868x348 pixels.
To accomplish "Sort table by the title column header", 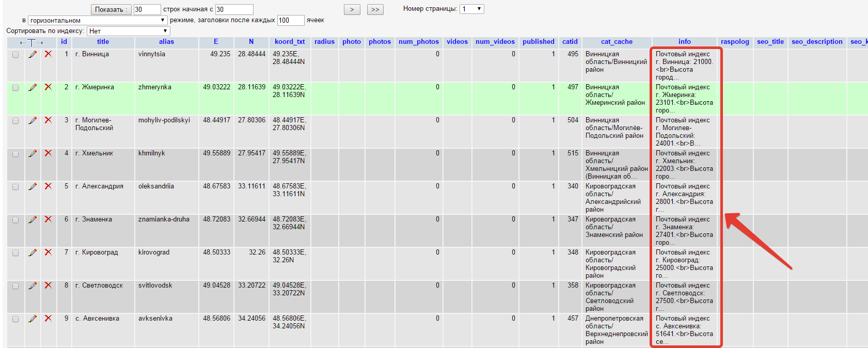I will tap(103, 42).
